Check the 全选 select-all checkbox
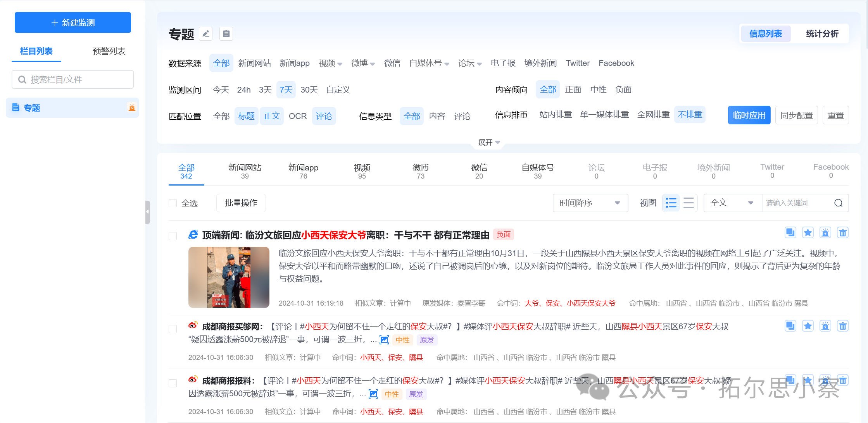Viewport: 868px width, 423px height. click(173, 203)
